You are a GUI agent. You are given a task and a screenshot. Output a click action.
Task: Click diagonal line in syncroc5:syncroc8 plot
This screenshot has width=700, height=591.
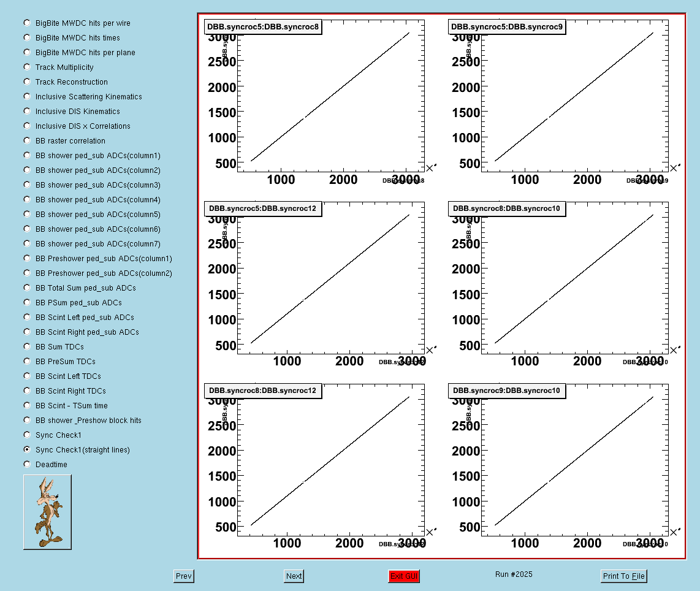330,97
